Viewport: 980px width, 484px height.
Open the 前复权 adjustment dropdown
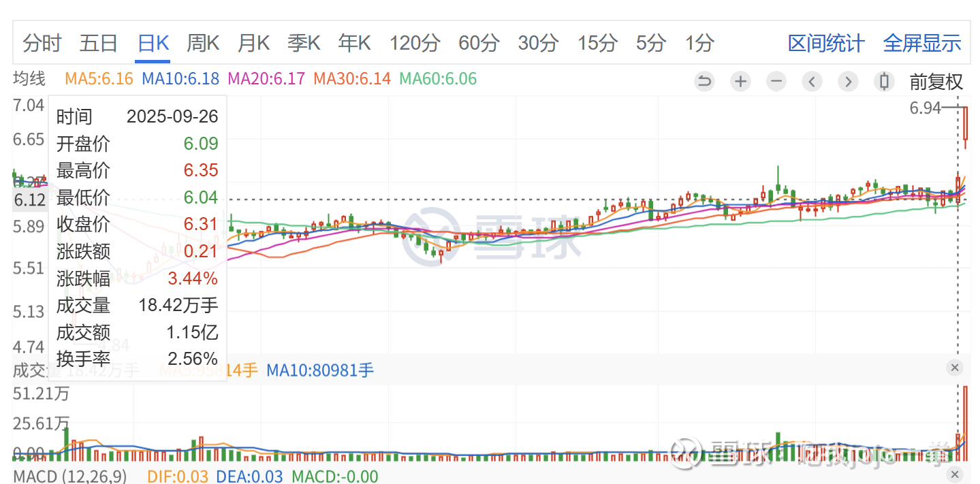point(936,82)
